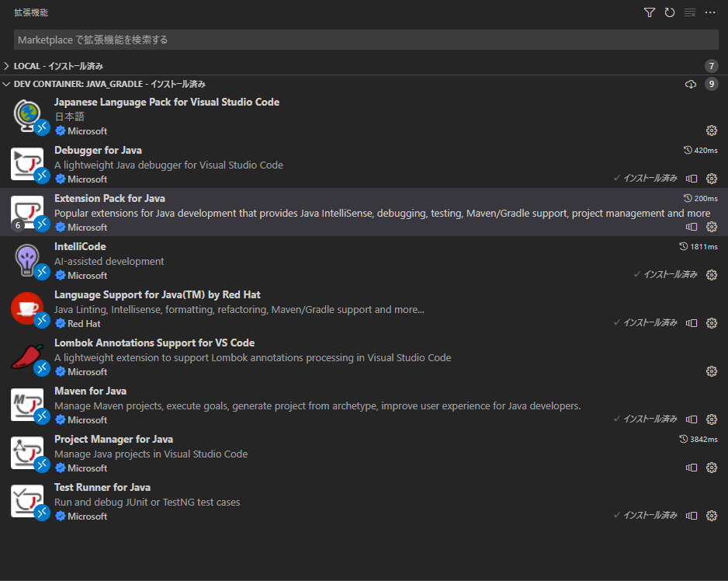Screen dimensions: 728x581
Task: Click the Debugger for Java thumbnail
Action: (27, 164)
